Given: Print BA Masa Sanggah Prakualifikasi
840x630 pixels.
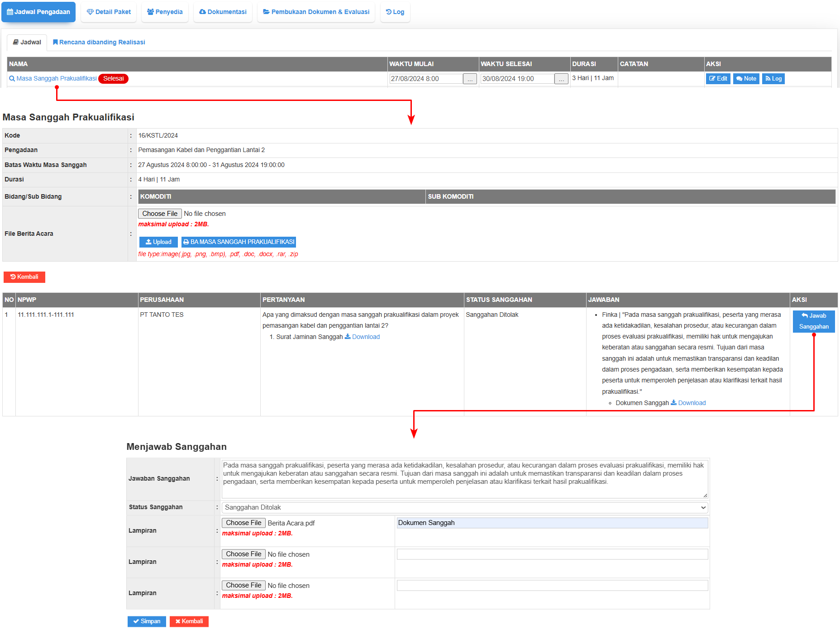Looking at the screenshot, I should pyautogui.click(x=239, y=242).
